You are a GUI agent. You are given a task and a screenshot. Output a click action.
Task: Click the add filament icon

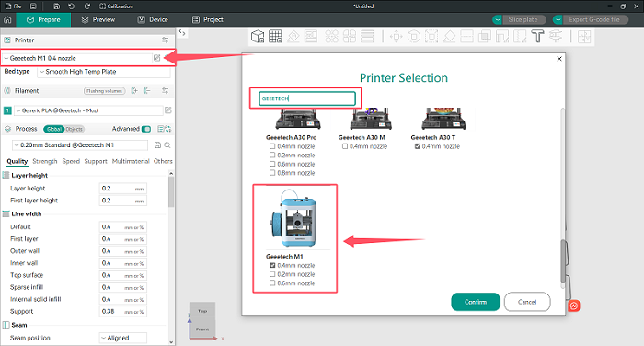[134, 91]
